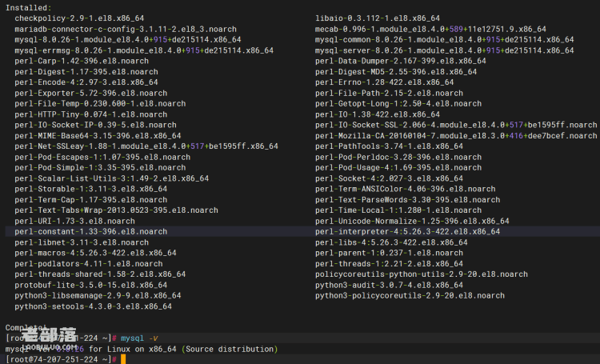The height and width of the screenshot is (364, 600).
Task: Select libaio-0.3.112-1.el8.x86_64
Action: [378, 18]
